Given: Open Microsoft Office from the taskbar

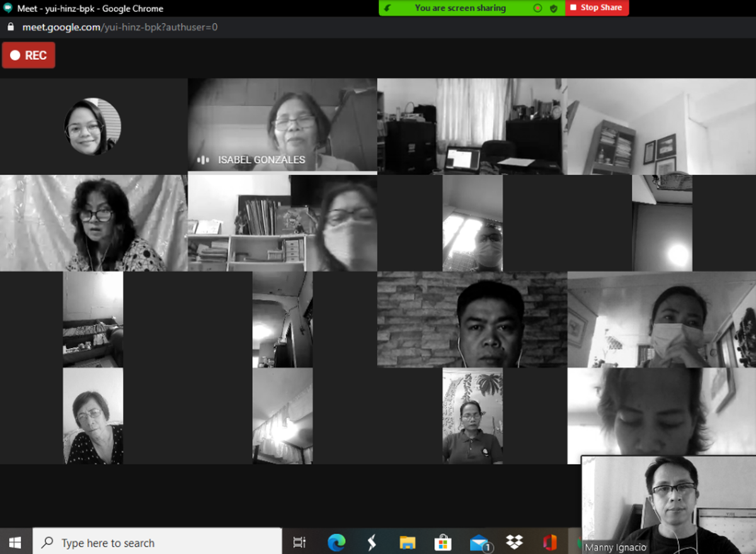Looking at the screenshot, I should 550,542.
